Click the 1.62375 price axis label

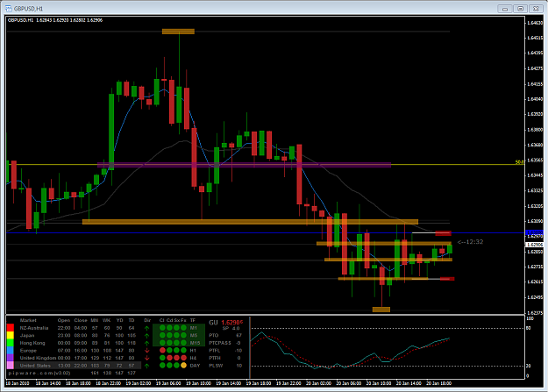[535, 312]
